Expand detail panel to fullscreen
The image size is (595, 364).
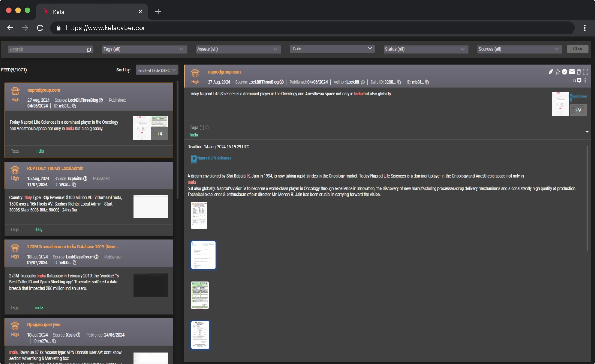click(586, 72)
